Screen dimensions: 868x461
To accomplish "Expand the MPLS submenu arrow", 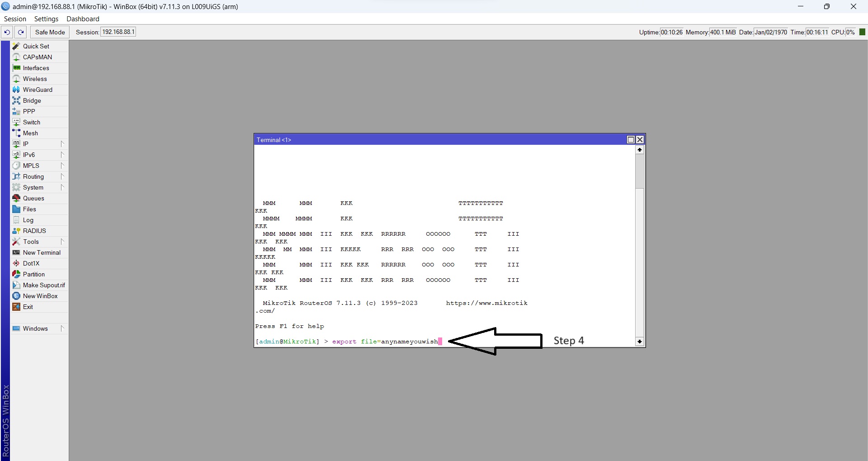I will (x=62, y=166).
